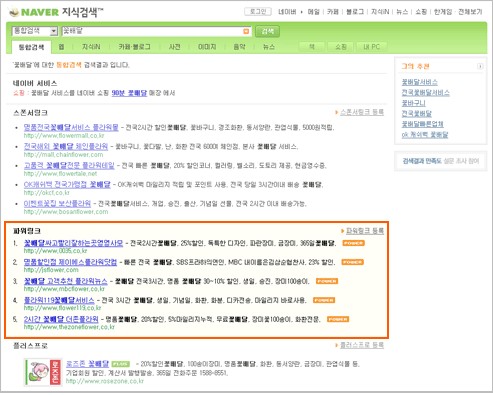The height and width of the screenshot is (395, 493).
Task: Click suggested search 전국꽃배달 in the sidebar
Action: [417, 114]
